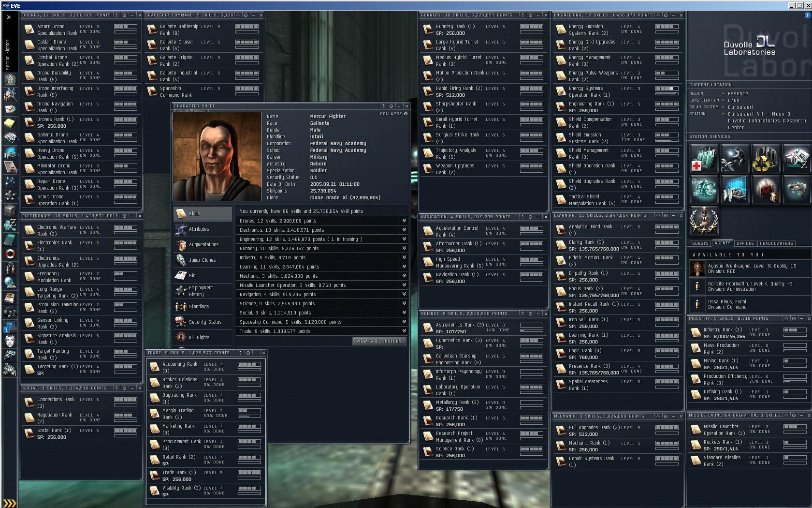Click the skill book icon for Drones Rank (1)

tap(29, 122)
